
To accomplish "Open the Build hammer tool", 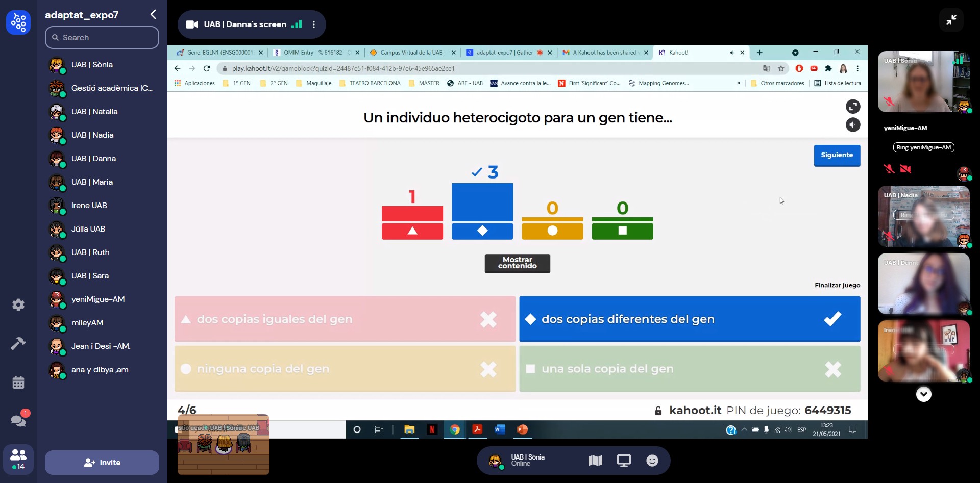I will point(18,344).
